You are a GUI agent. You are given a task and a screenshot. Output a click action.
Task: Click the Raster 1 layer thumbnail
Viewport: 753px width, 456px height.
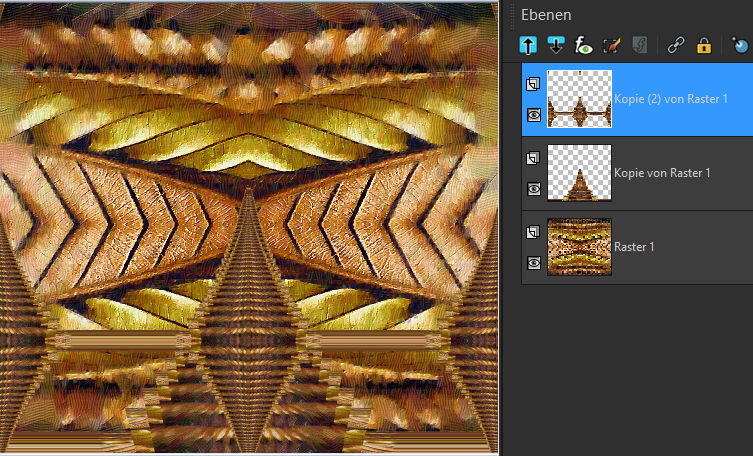pyautogui.click(x=580, y=247)
